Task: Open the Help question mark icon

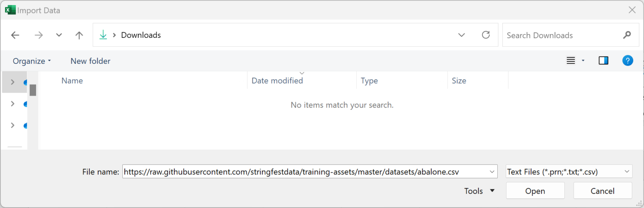Action: [x=627, y=61]
